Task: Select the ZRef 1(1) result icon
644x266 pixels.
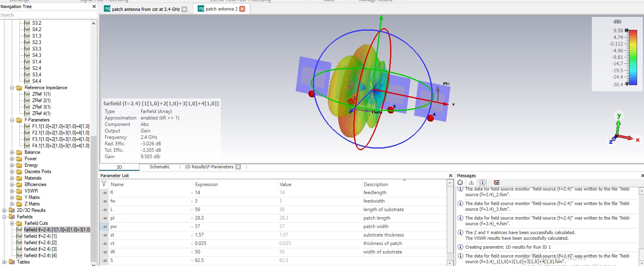Action: tap(27, 94)
